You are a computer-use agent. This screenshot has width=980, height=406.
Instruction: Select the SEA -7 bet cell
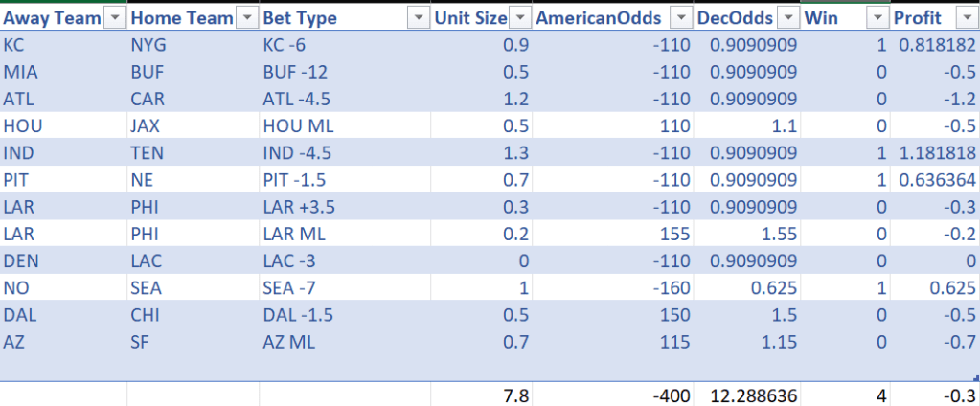290,287
